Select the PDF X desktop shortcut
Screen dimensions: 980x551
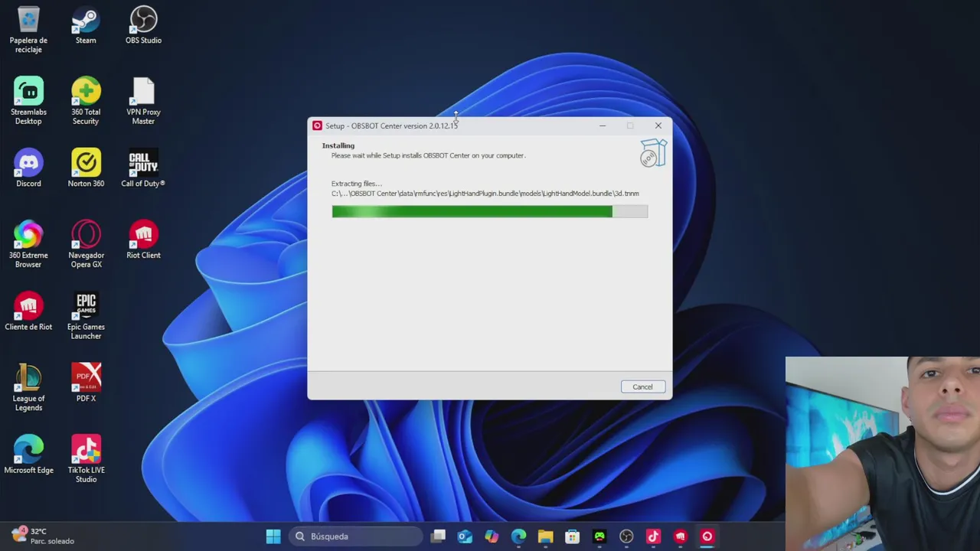pyautogui.click(x=86, y=383)
